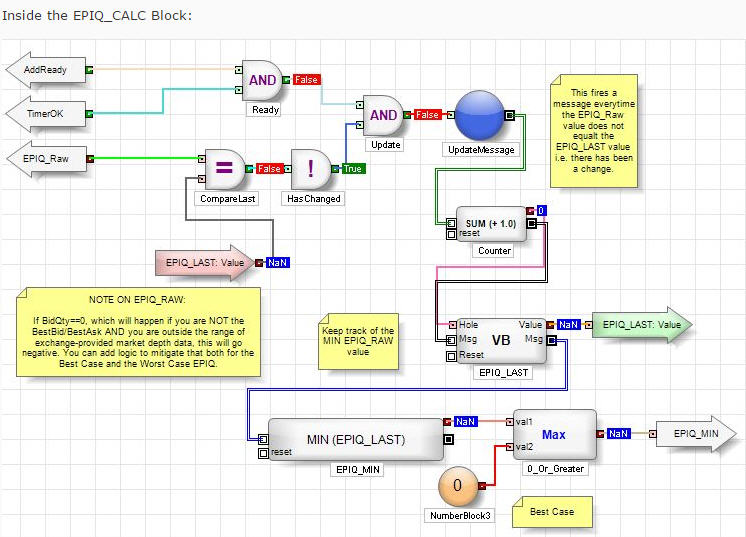The image size is (746, 537).
Task: Click the VB block named EPIQ_LAST
Action: point(502,340)
